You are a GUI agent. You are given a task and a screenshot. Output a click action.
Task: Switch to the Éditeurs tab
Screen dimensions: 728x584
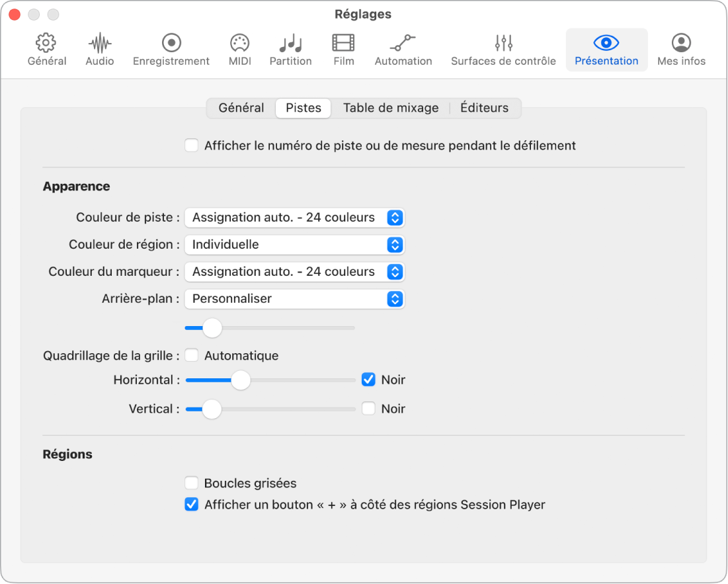click(x=485, y=108)
